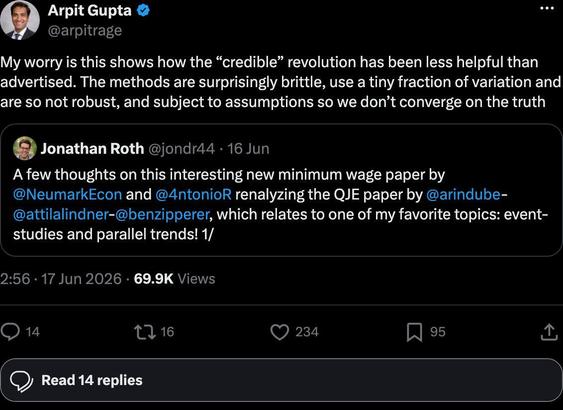Click the reply speech bubble icon
Viewport: 563px width, 410px height.
pyautogui.click(x=10, y=331)
